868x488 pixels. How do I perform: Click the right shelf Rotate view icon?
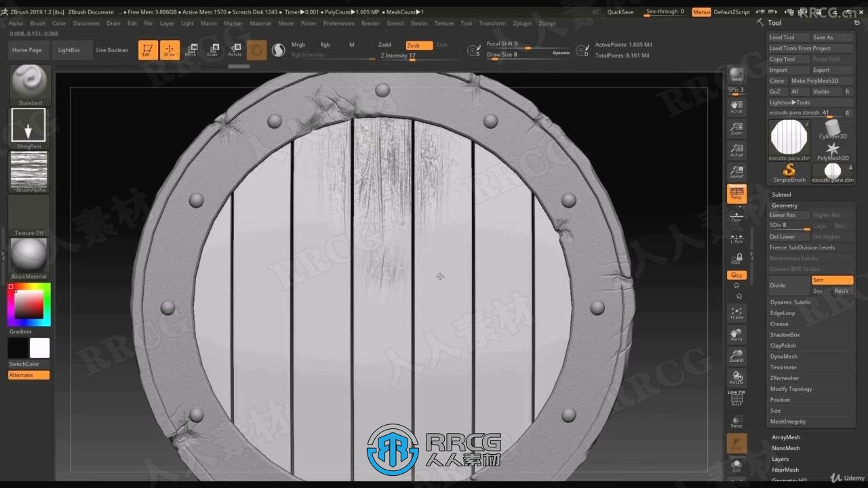coord(736,378)
